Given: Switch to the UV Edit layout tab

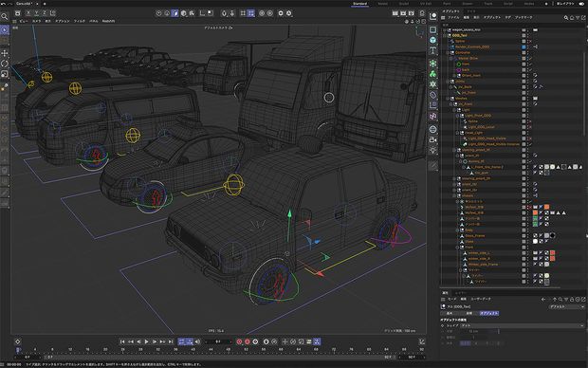Looking at the screenshot, I should (426, 4).
